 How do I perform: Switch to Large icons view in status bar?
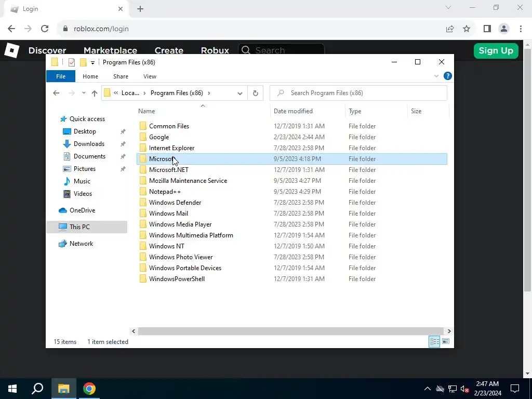[x=446, y=341]
